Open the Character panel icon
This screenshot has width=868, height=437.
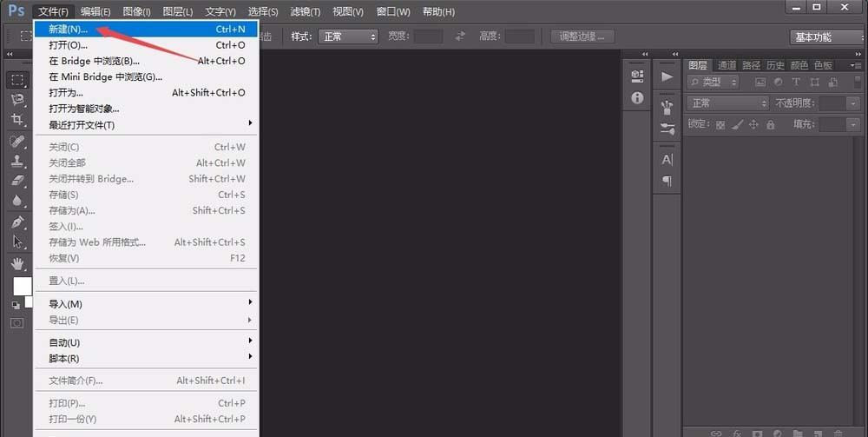click(x=667, y=160)
